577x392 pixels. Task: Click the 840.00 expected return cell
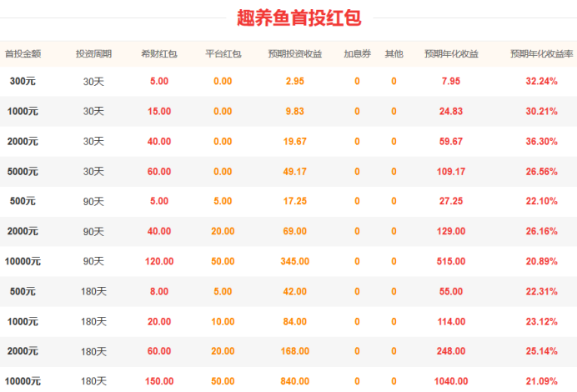coord(295,381)
